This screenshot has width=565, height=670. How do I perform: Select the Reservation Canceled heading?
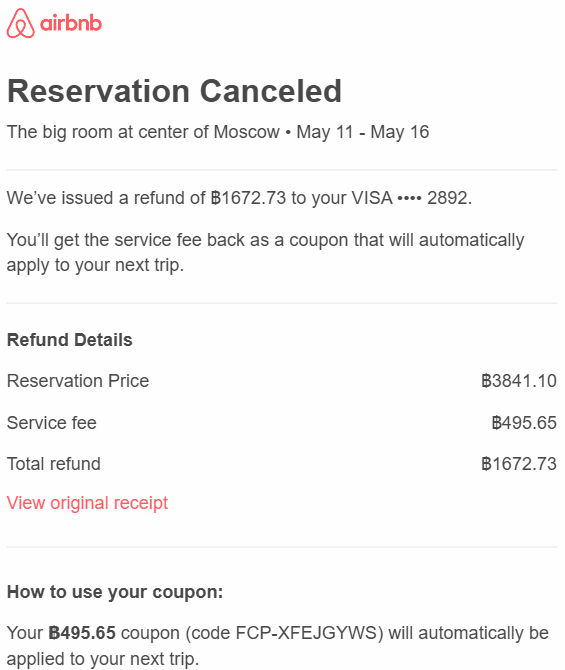[x=174, y=91]
